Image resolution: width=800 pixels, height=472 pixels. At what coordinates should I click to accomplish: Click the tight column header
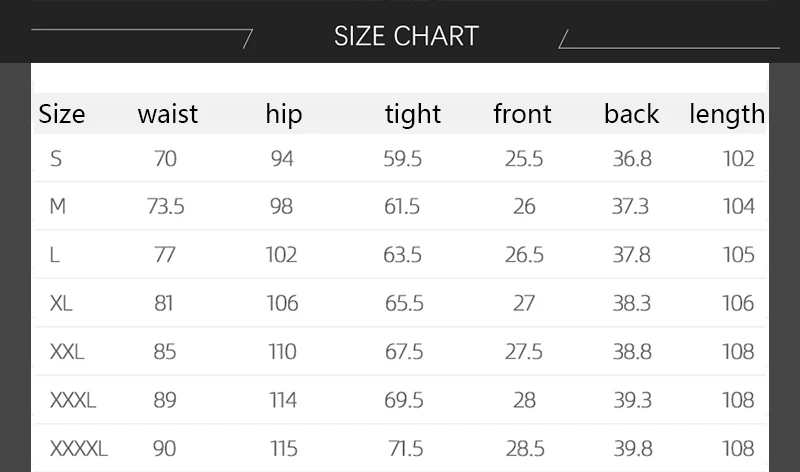point(412,114)
